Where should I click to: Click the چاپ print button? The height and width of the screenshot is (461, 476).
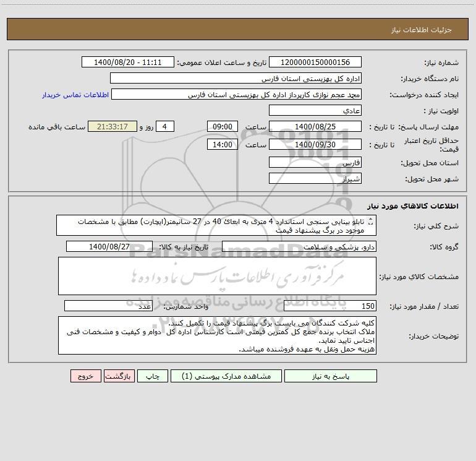point(153,376)
